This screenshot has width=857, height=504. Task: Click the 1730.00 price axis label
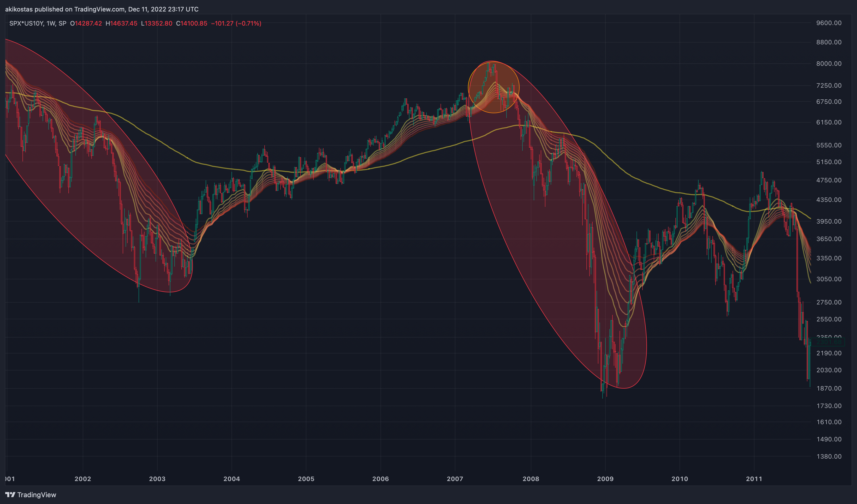pyautogui.click(x=829, y=406)
